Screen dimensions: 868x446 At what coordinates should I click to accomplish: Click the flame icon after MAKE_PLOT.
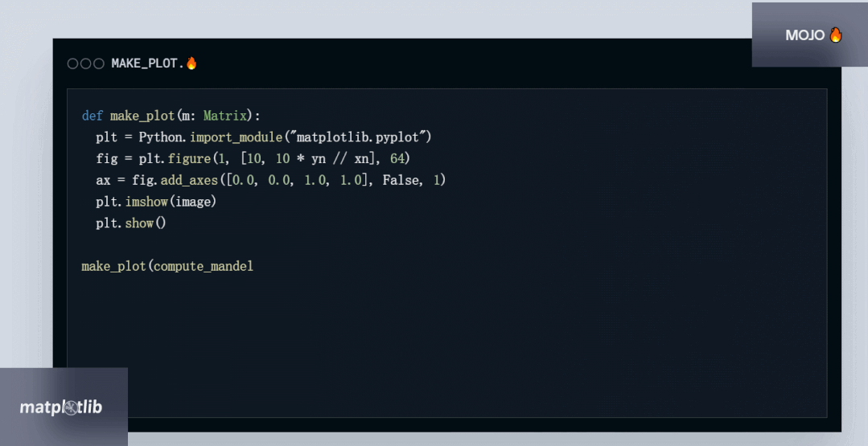(191, 63)
